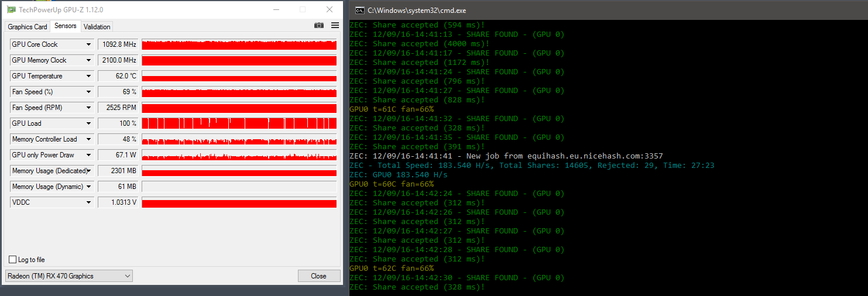Click the 67.1 W power draw value

(x=118, y=155)
